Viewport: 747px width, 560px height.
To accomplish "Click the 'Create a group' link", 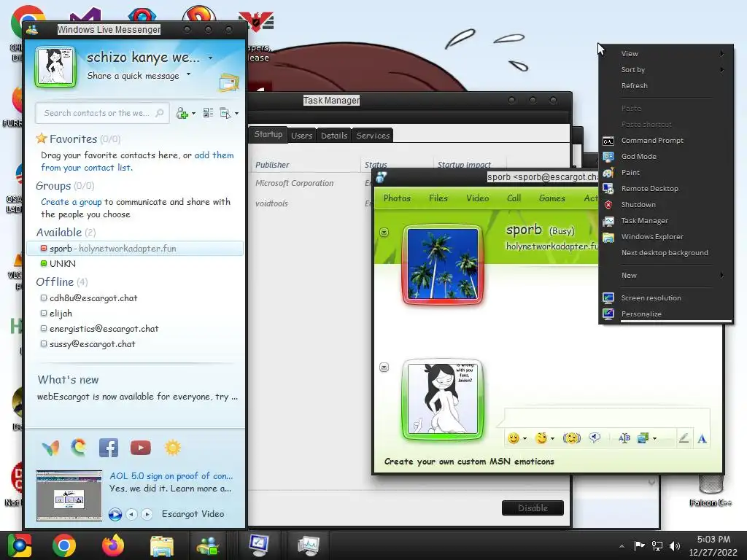I will tap(71, 202).
